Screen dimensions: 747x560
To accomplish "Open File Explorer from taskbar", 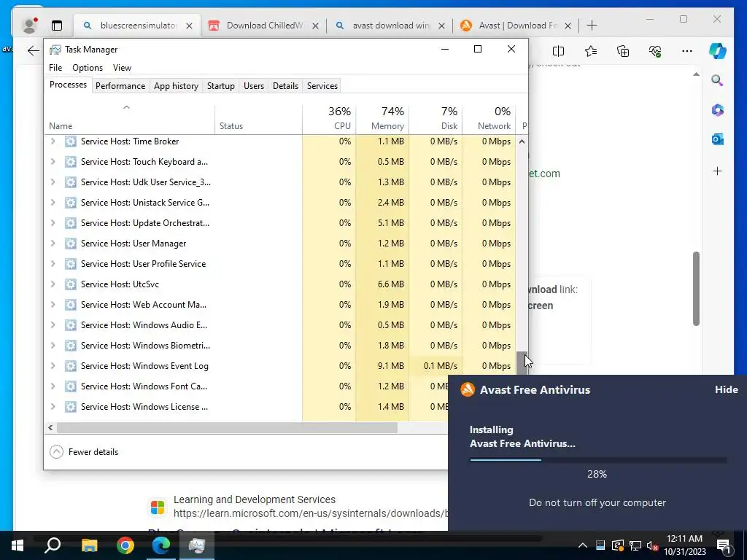I will [89, 545].
